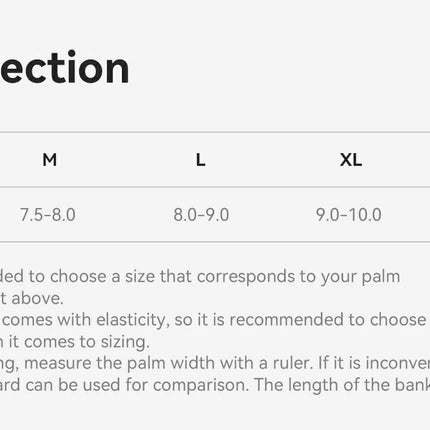Click the word 'above.' in the note

click(x=37, y=298)
